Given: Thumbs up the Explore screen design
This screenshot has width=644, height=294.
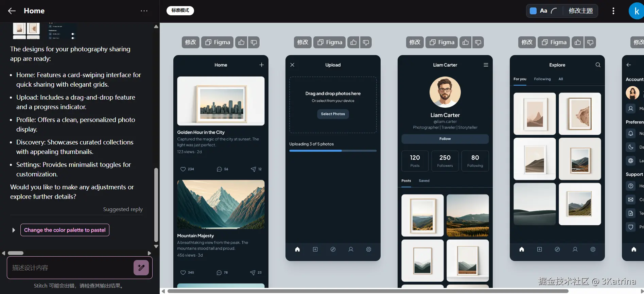Looking at the screenshot, I should click(x=578, y=42).
